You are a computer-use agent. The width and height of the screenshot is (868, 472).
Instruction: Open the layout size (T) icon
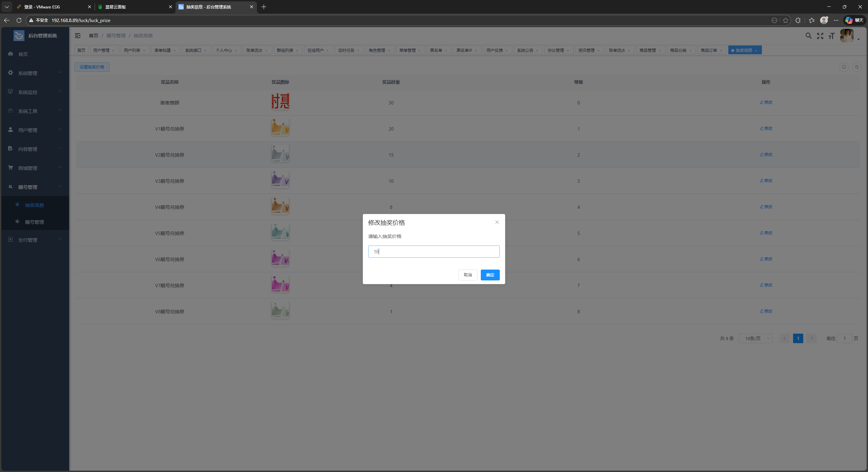(831, 36)
